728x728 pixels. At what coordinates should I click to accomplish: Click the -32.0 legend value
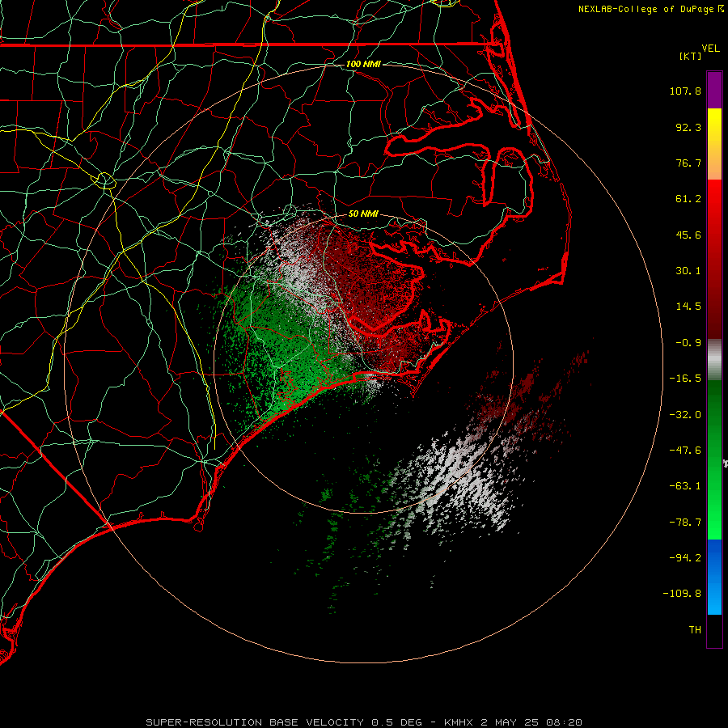[685, 415]
